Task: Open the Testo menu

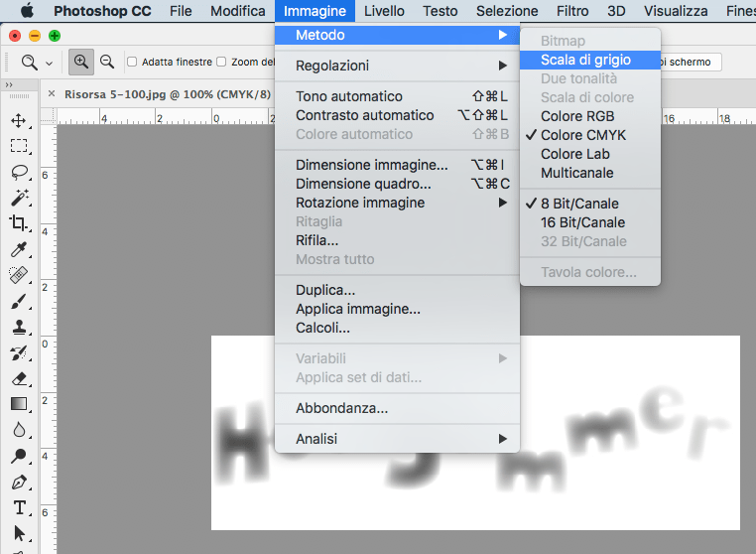Action: pyautogui.click(x=441, y=11)
